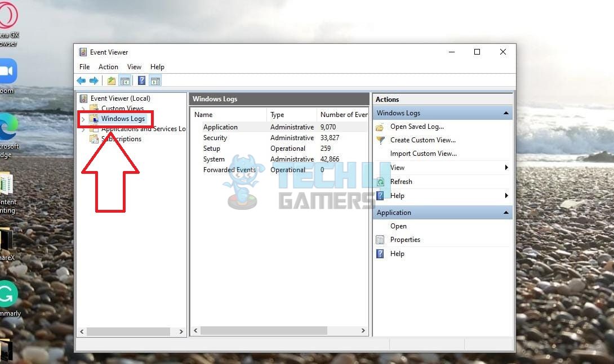Click the Up one level folder icon

coord(112,81)
